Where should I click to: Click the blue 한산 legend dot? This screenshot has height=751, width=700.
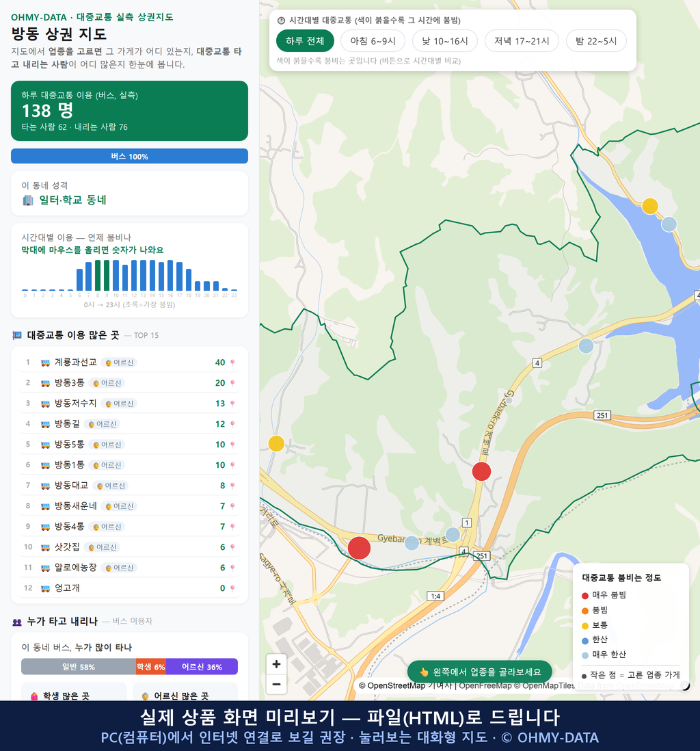584,641
